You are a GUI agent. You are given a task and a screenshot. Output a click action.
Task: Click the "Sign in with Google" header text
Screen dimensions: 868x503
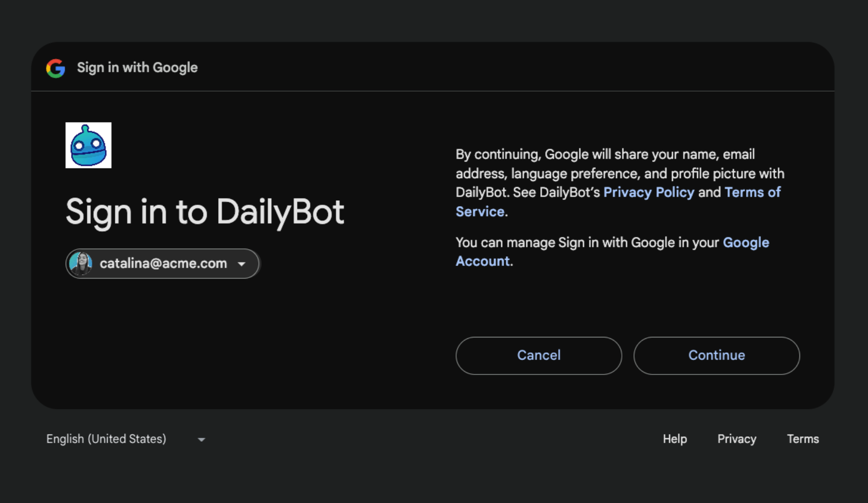click(x=137, y=68)
